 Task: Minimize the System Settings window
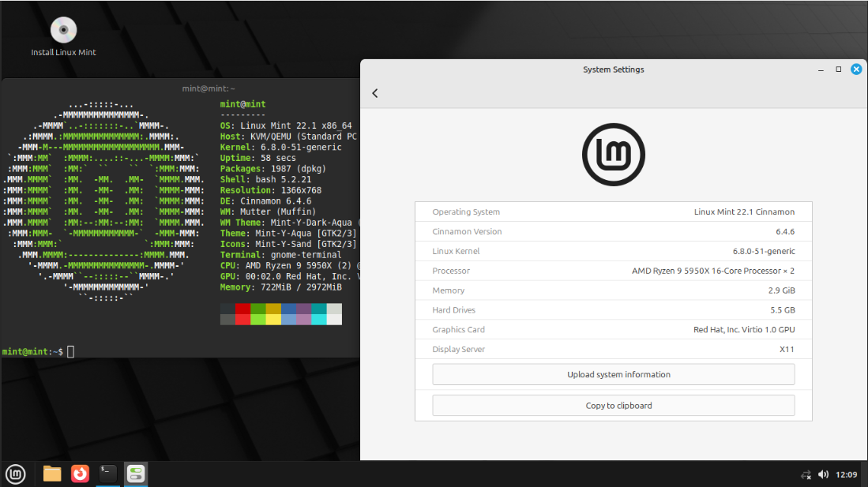(x=821, y=69)
